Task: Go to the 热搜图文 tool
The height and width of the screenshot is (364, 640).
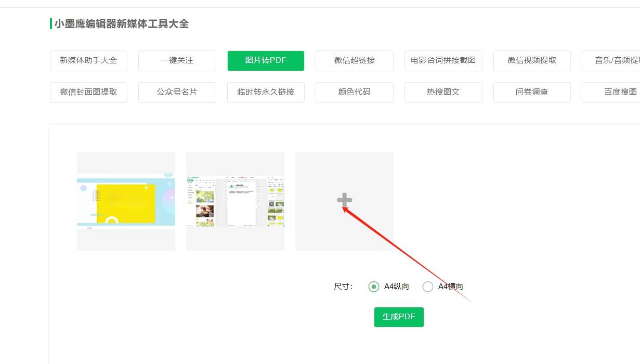Action: click(x=443, y=92)
